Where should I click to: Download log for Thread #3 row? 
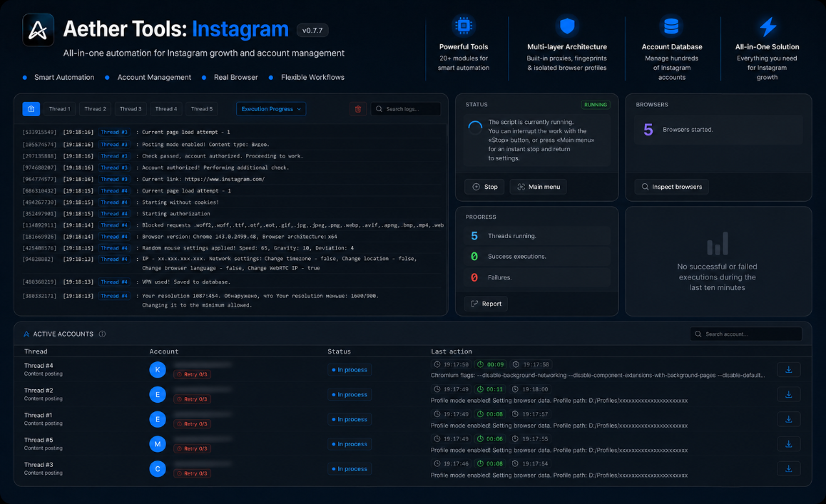[789, 469]
